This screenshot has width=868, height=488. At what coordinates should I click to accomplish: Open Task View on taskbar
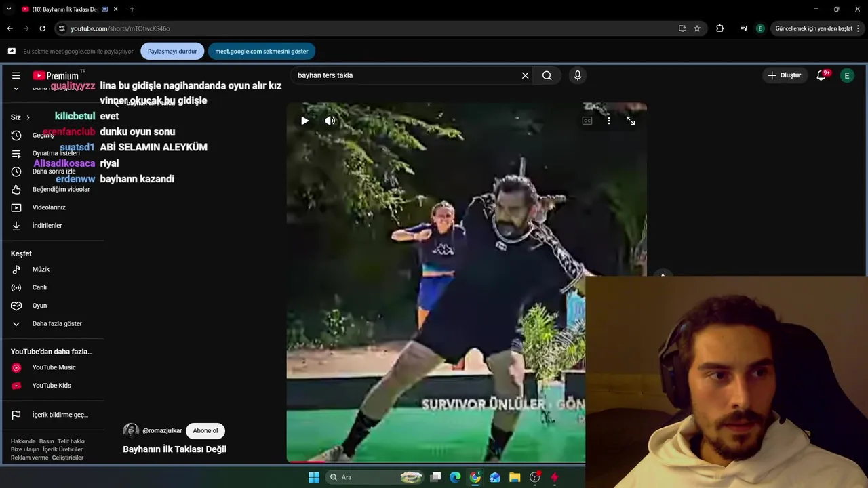(436, 477)
